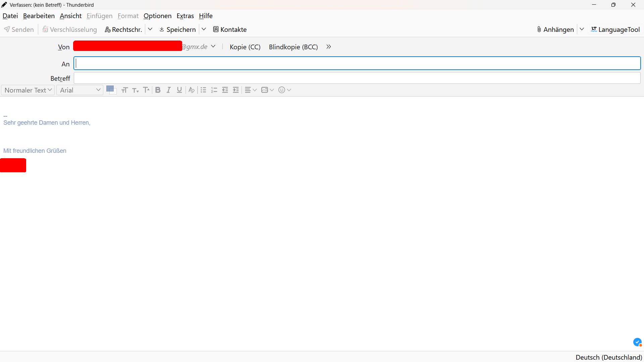This screenshot has width=644, height=362.
Task: Click the smaller font size icon
Action: pyautogui.click(x=135, y=90)
